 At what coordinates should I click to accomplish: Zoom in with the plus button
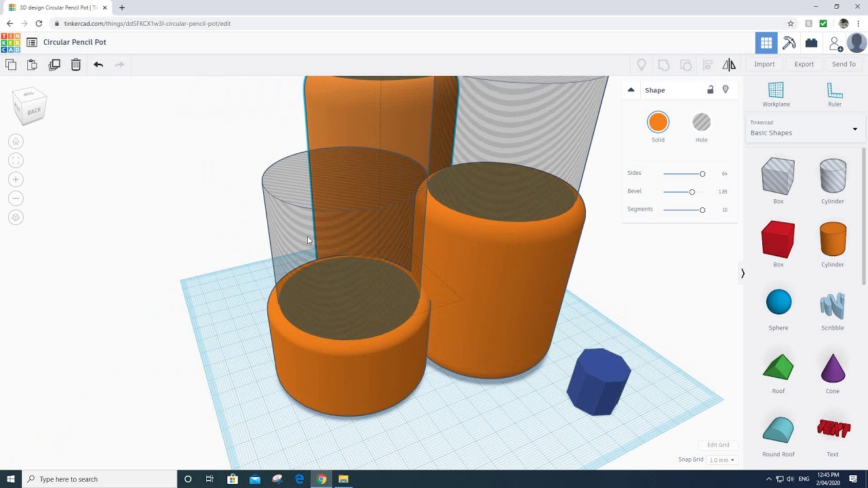(16, 179)
